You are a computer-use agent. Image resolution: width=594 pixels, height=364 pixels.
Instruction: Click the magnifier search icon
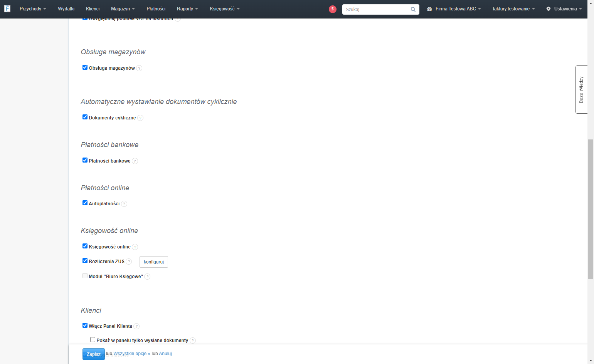coord(413,10)
